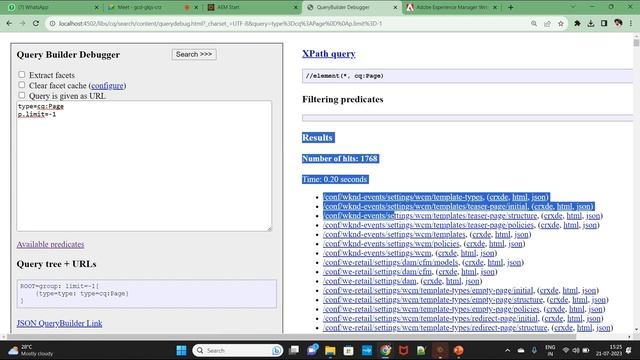The height and width of the screenshot is (360, 640).
Task: Open Google Chrome taskbar icon
Action: (385, 351)
